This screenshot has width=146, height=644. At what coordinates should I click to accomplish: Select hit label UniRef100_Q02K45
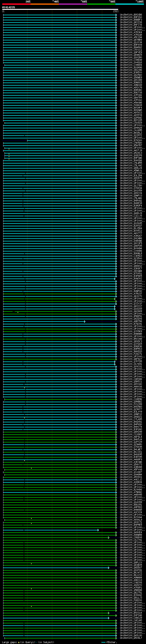click(x=131, y=223)
